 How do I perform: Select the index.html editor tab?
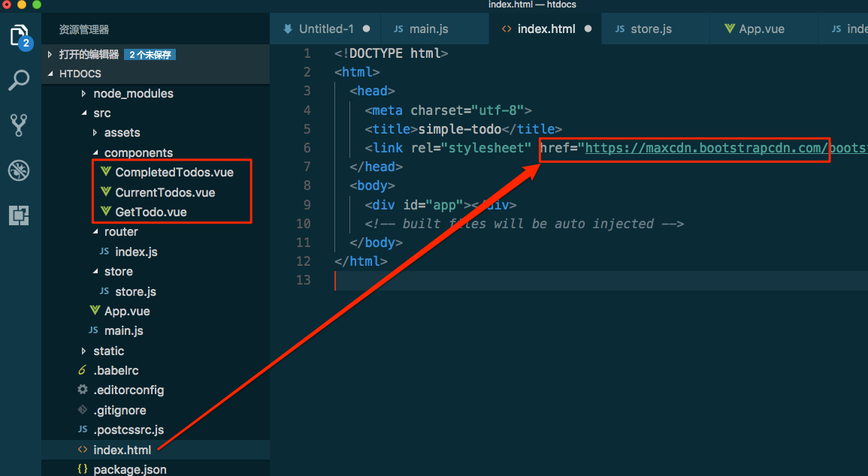pyautogui.click(x=546, y=29)
